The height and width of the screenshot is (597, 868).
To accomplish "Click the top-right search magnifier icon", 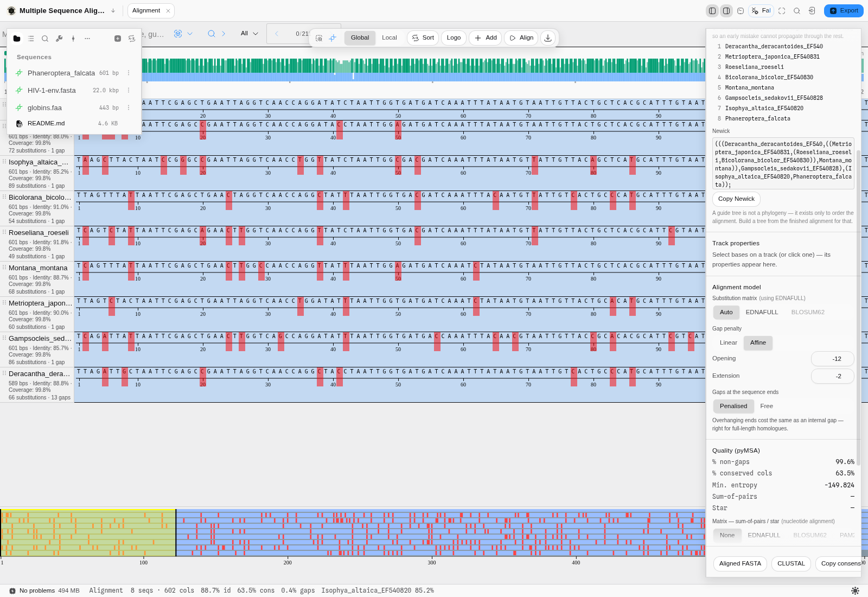I will point(797,11).
